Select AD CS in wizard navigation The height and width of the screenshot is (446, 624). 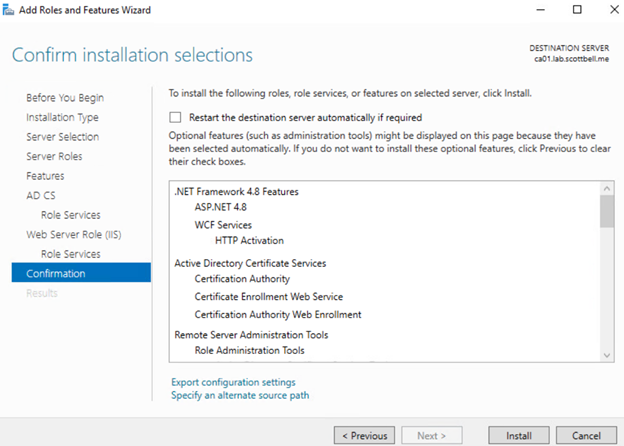[41, 195]
